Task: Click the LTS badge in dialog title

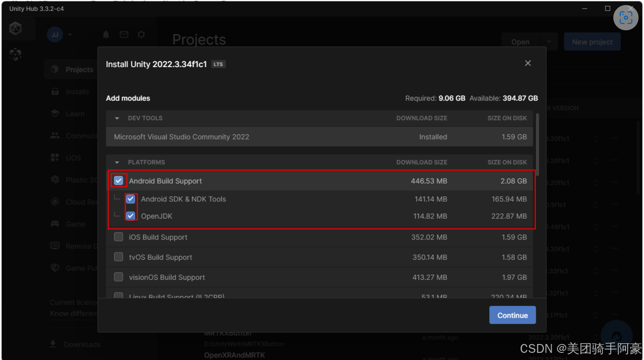Action: [218, 64]
